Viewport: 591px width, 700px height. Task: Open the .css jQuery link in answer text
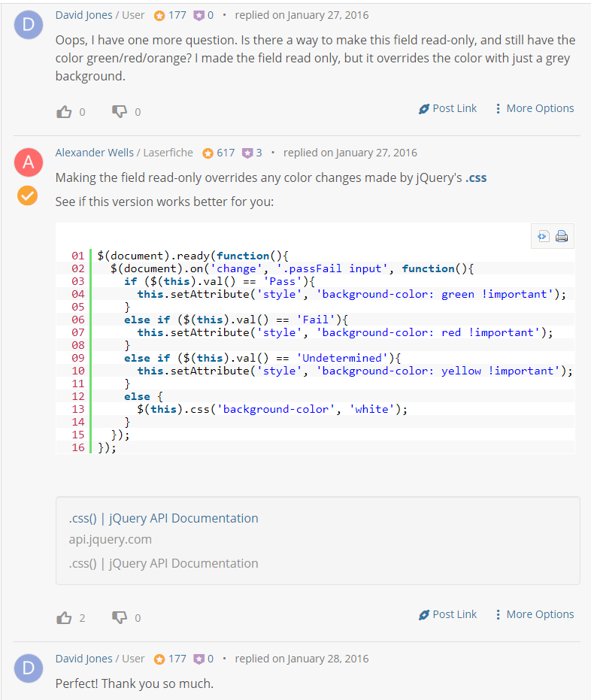click(x=476, y=177)
